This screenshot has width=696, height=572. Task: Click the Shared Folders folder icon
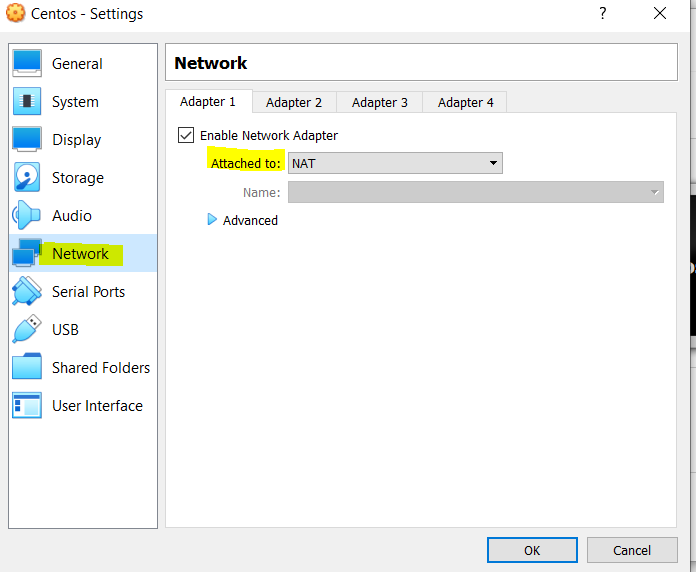(27, 367)
